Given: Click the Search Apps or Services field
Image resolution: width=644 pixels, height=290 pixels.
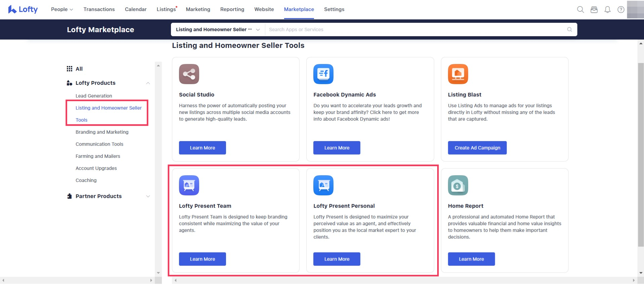Looking at the screenshot, I should click(x=416, y=30).
